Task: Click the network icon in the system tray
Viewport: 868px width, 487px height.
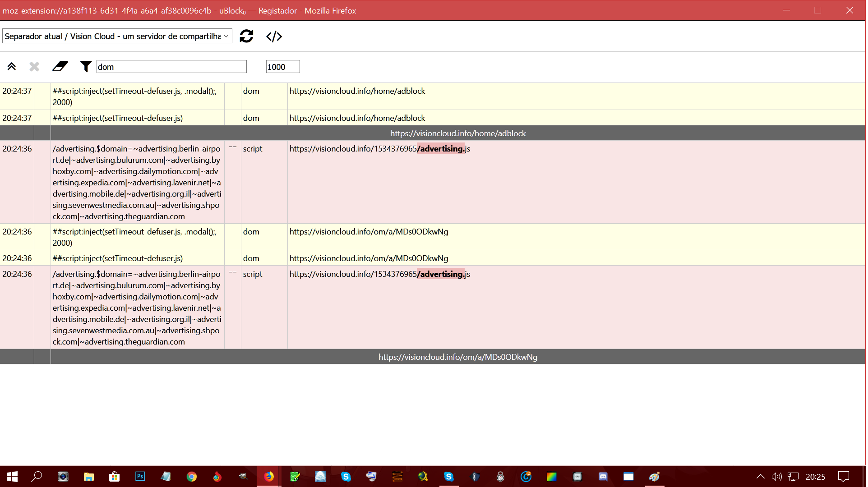Action: click(x=792, y=477)
